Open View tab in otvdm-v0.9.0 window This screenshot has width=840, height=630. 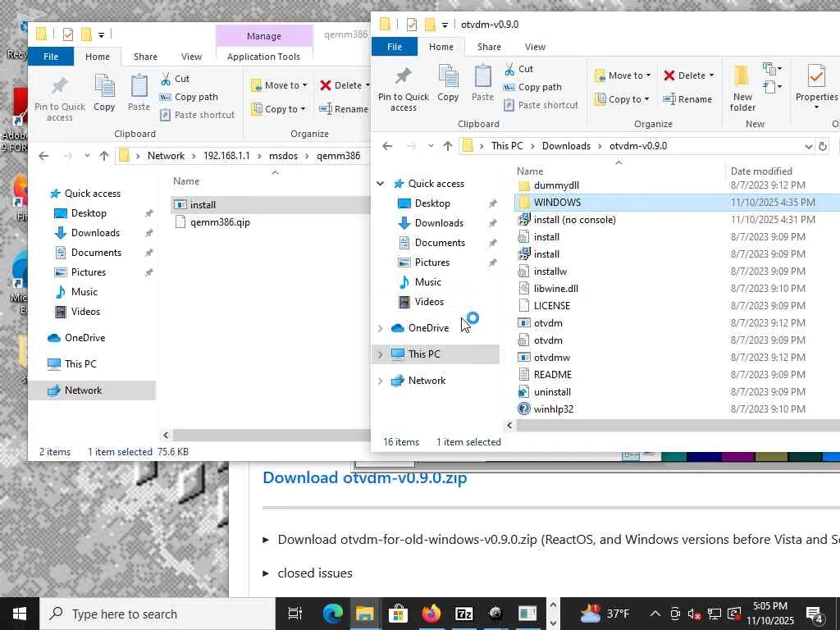535,47
